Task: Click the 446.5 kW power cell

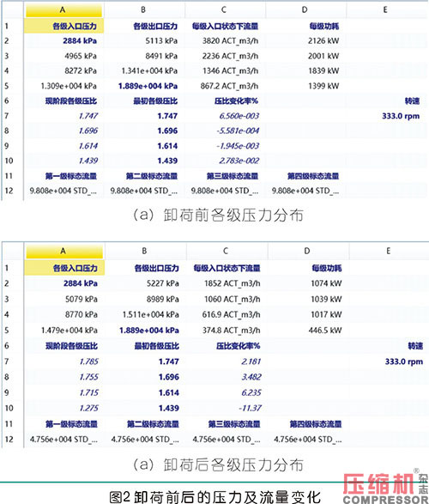Action: point(308,330)
